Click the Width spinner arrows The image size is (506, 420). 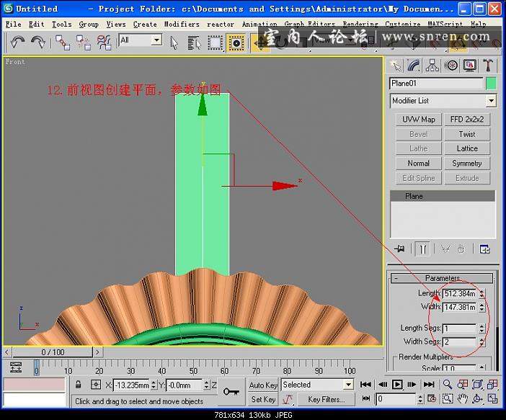pos(481,307)
